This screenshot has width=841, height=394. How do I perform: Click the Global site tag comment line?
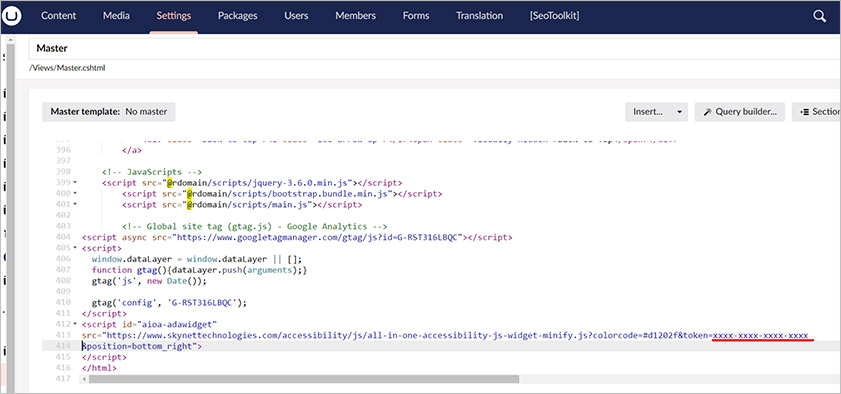(x=255, y=226)
